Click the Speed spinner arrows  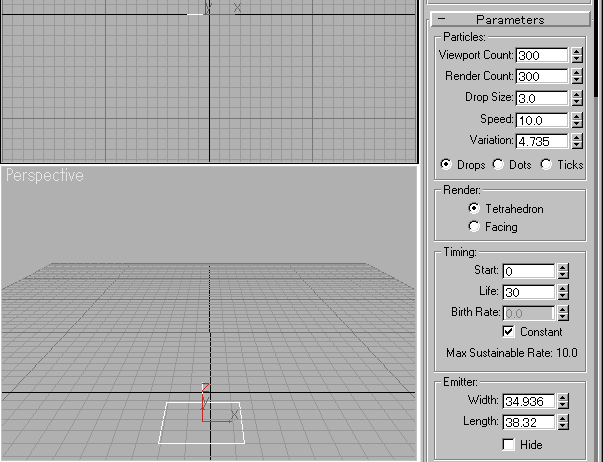pos(576,120)
